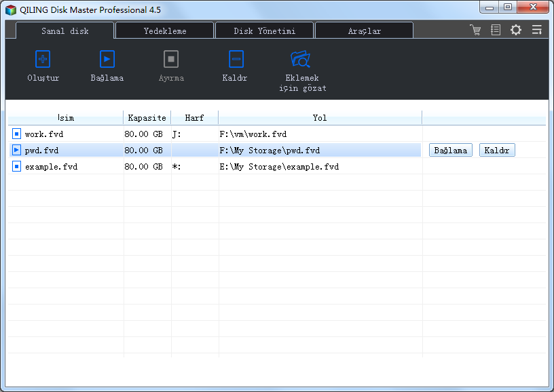Image resolution: width=554 pixels, height=392 pixels.
Task: Open Eklemek için gözat browse icon
Action: point(300,59)
